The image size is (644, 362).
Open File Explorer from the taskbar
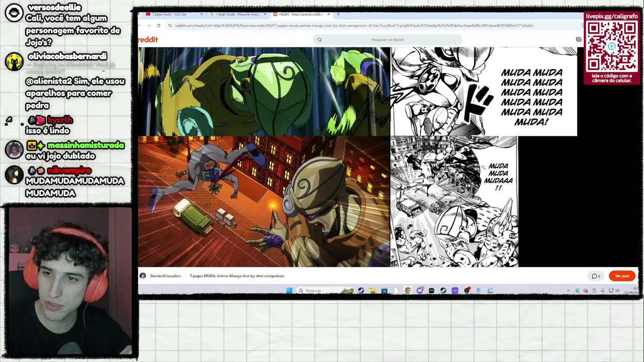click(373, 291)
